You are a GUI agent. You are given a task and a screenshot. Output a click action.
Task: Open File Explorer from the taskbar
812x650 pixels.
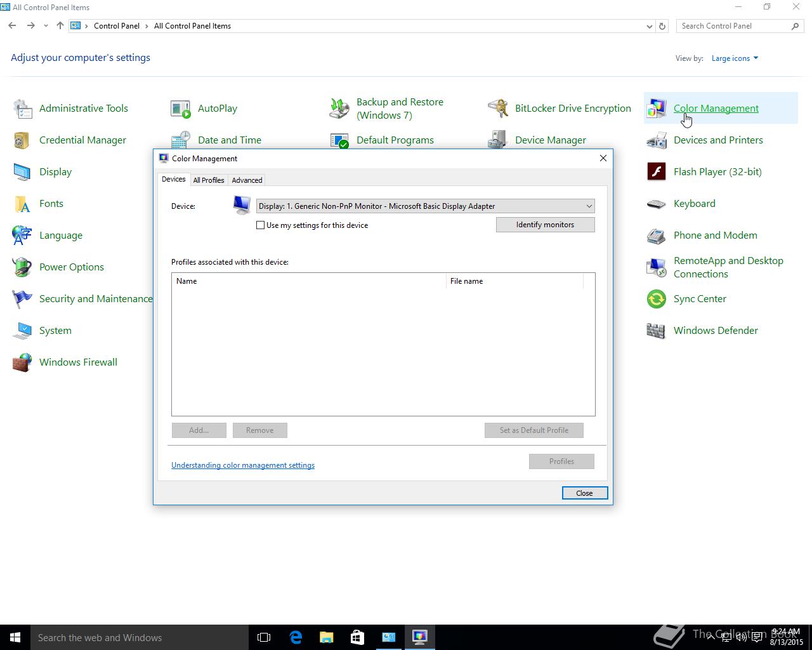pos(327,637)
